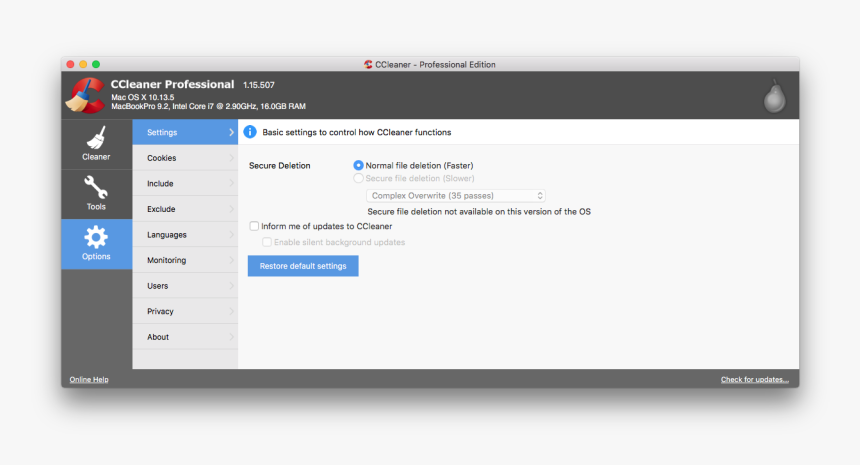Switch to the Include tab
Image resolution: width=860 pixels, height=465 pixels.
tap(160, 184)
